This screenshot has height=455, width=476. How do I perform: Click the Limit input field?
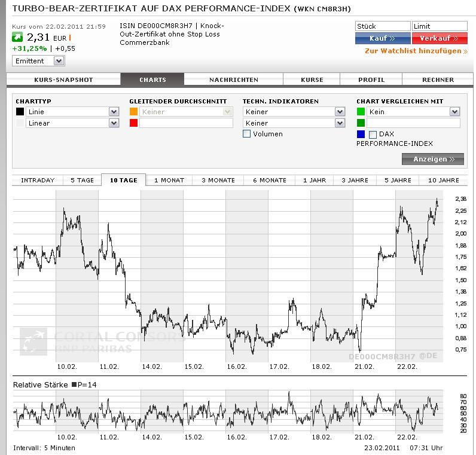point(440,26)
